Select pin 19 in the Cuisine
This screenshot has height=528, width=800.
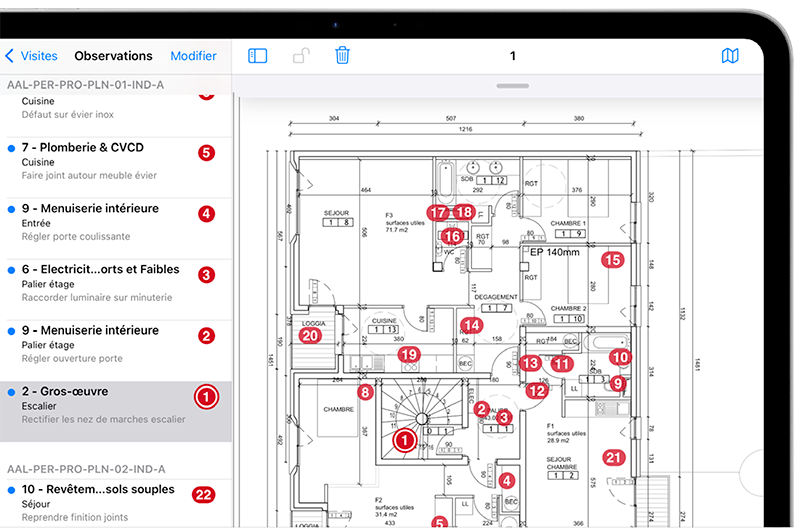[408, 354]
